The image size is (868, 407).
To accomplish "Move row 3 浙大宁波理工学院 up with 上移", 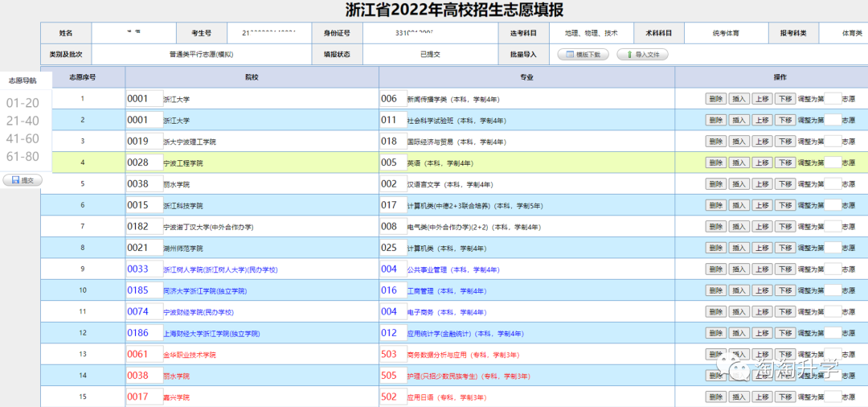I will pos(762,142).
